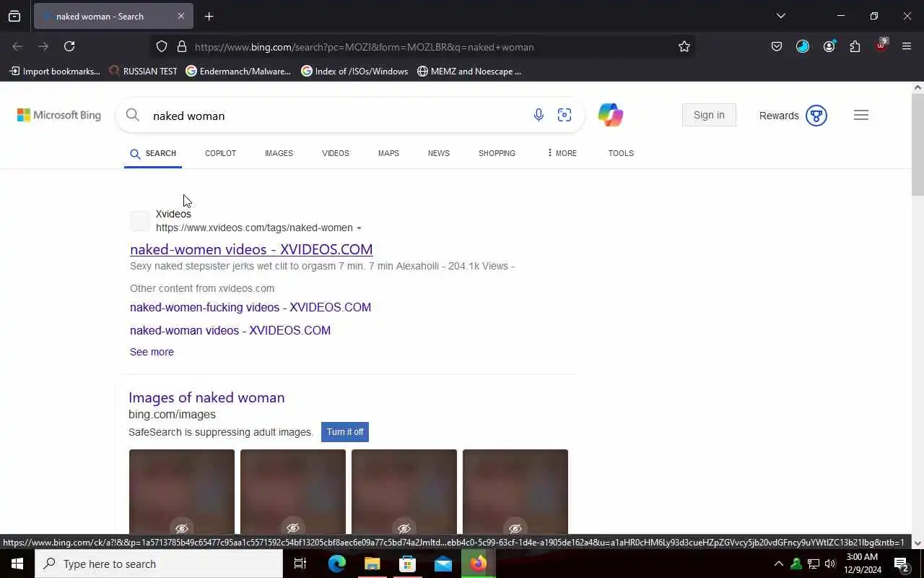Click first blurred thumbnail's hidden-eye icon
Image resolution: width=924 pixels, height=578 pixels.
pyautogui.click(x=182, y=528)
